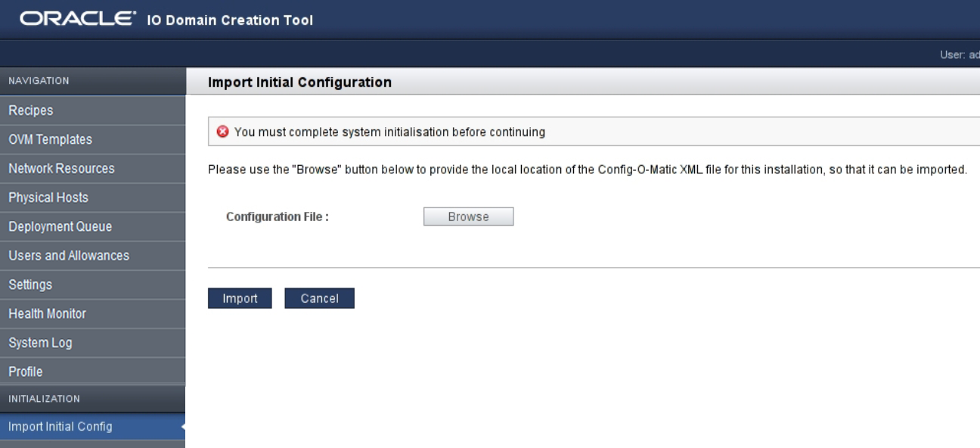This screenshot has height=448, width=980.
Task: Open Users and Allowances
Action: (92, 256)
